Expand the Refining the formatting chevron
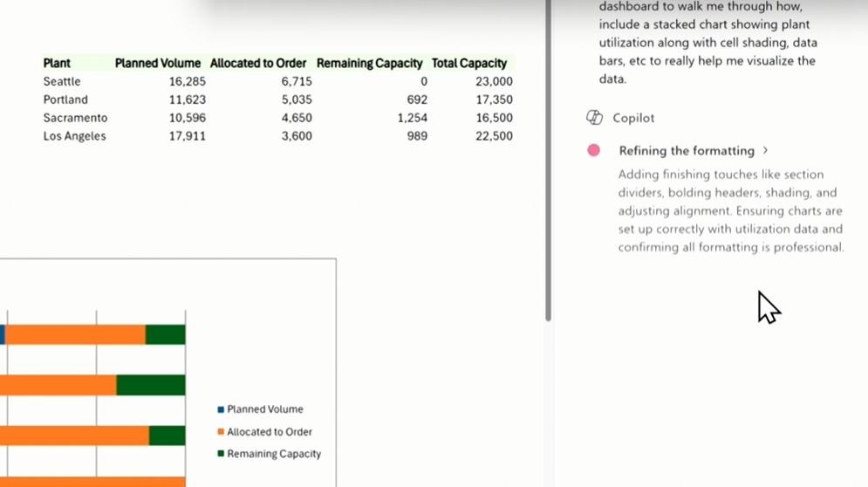 pyautogui.click(x=765, y=150)
